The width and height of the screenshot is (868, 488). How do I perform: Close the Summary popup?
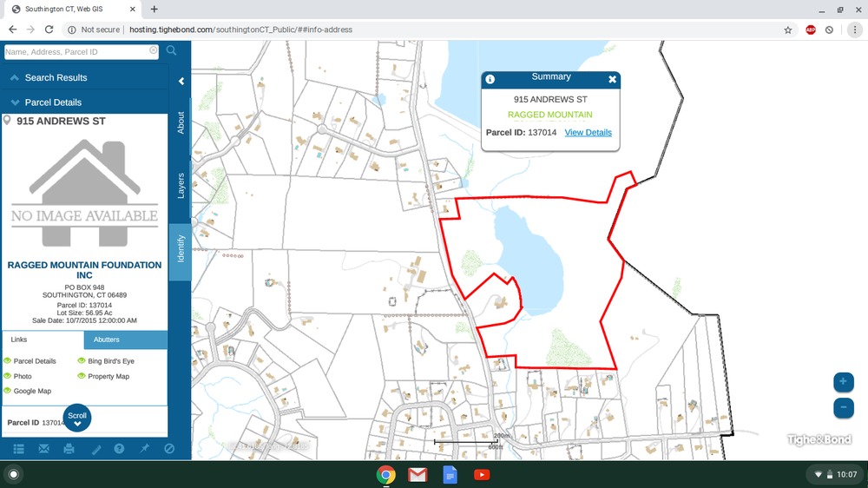pyautogui.click(x=612, y=79)
